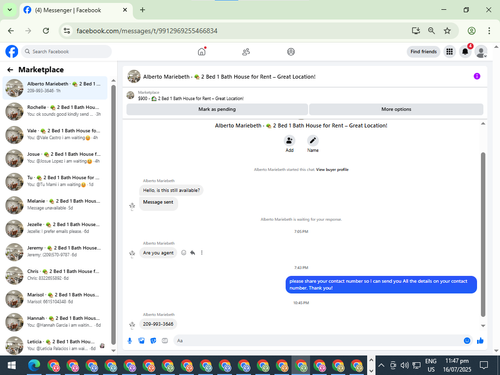Viewport: 500px width, 375px height.
Task: Show hidden system tray icons
Action: (381, 365)
